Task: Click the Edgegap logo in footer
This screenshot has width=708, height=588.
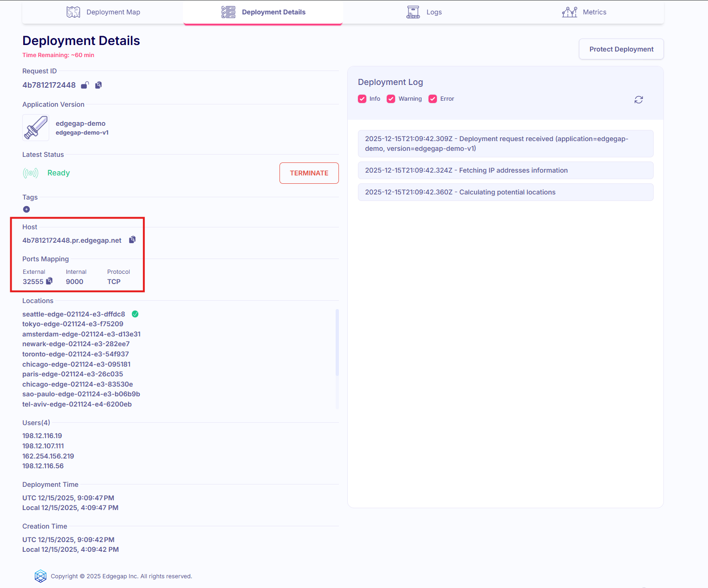Action: point(41,576)
